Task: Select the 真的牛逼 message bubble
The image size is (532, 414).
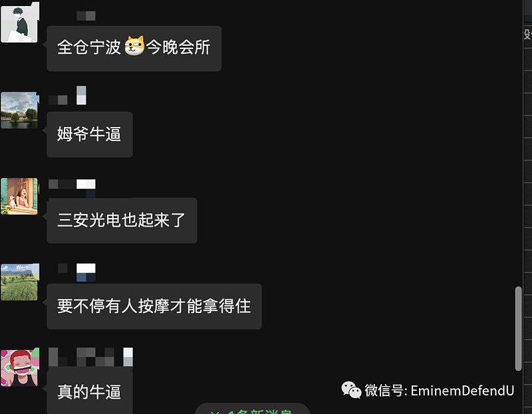Action: click(x=90, y=391)
